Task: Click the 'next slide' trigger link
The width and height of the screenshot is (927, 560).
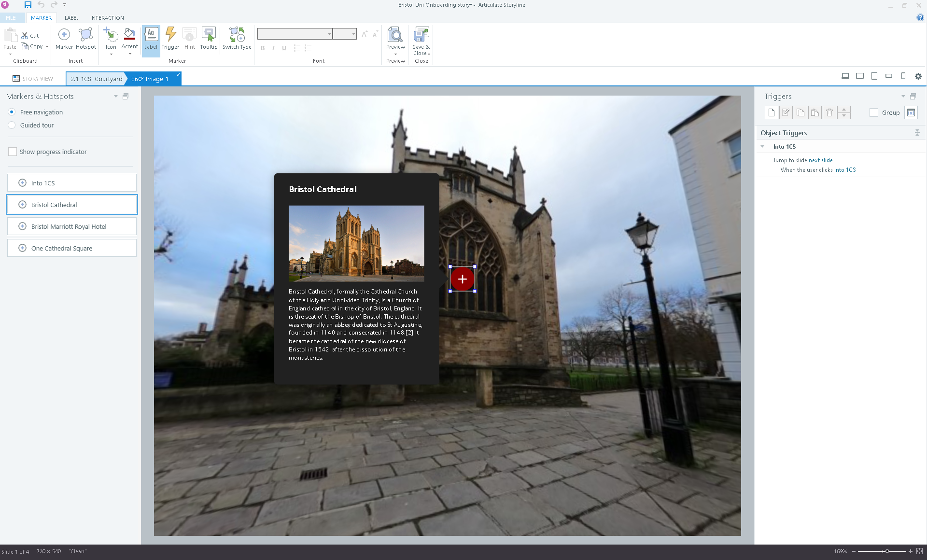Action: 820,160
